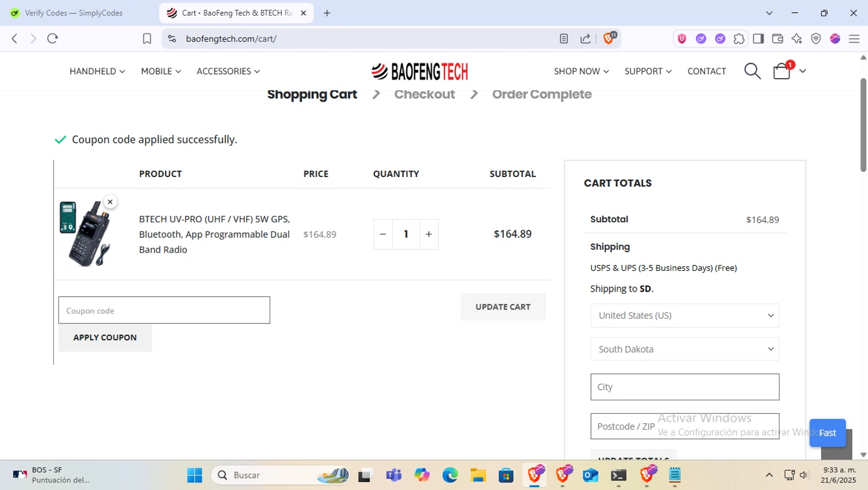Expand cart dropdown chevron

point(803,71)
